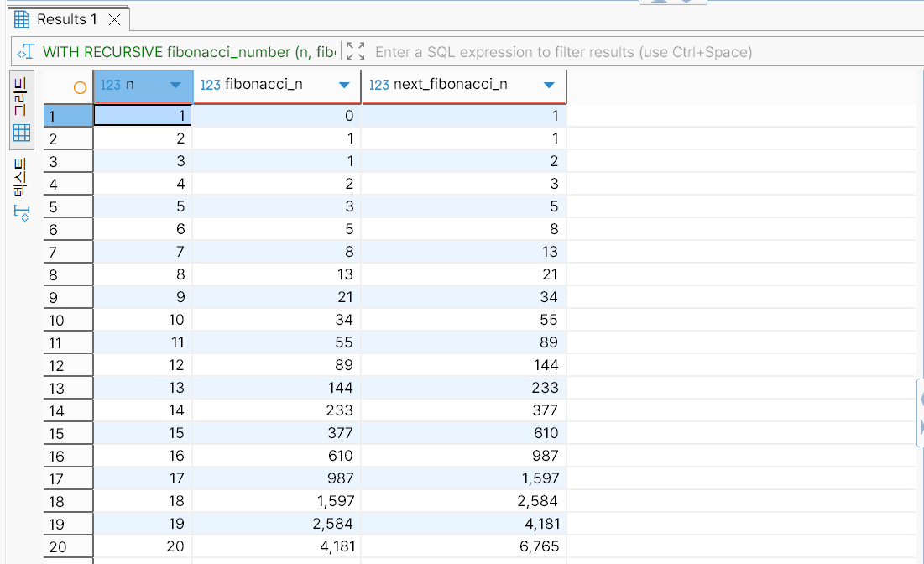Click the orange circle in grid corner
This screenshot has height=564, width=924.
pyautogui.click(x=80, y=86)
